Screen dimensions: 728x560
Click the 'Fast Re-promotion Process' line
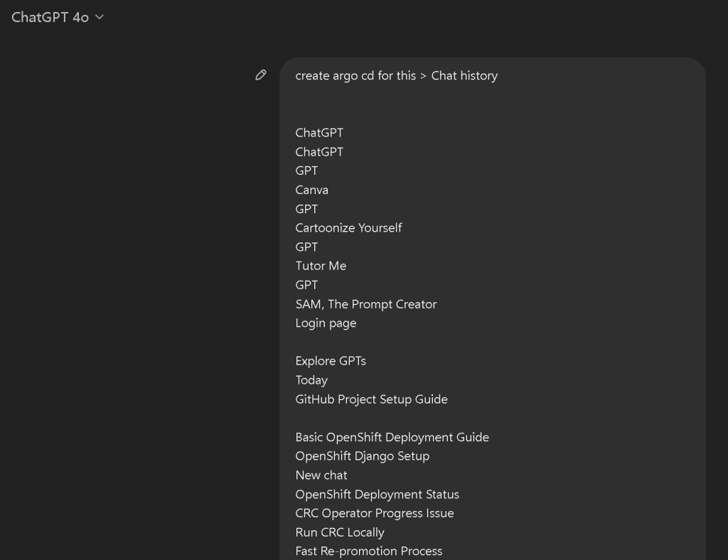coord(369,551)
